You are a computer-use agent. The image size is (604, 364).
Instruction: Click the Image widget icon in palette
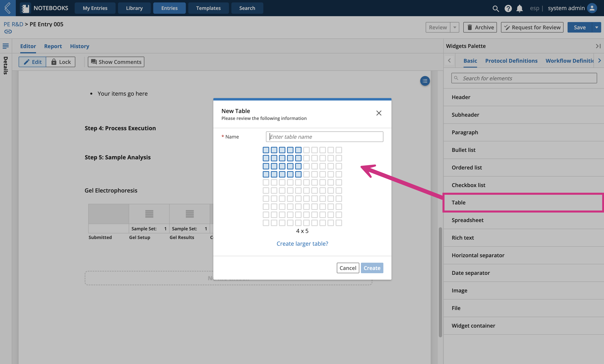pyautogui.click(x=459, y=290)
